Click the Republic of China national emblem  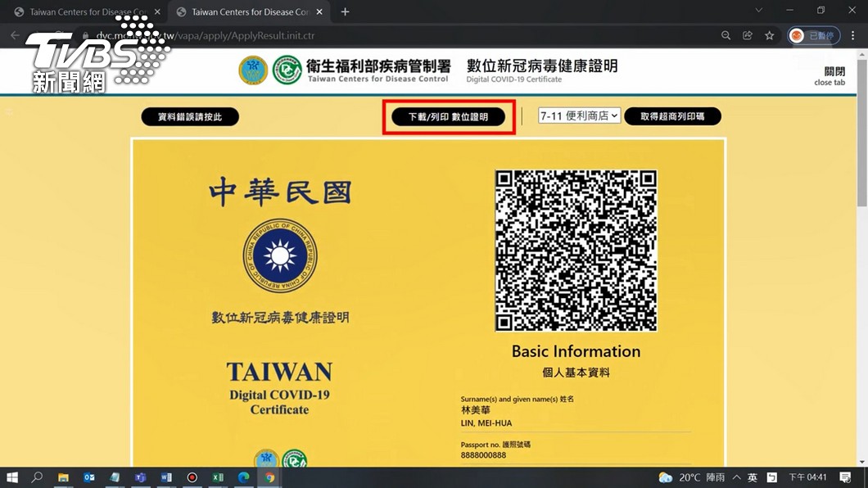[280, 256]
